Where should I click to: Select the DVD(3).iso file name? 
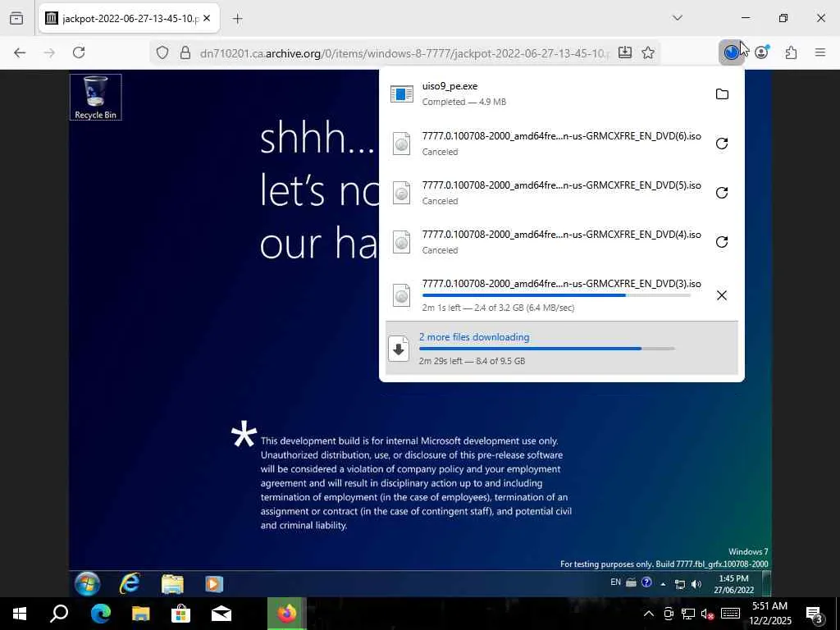click(x=561, y=284)
